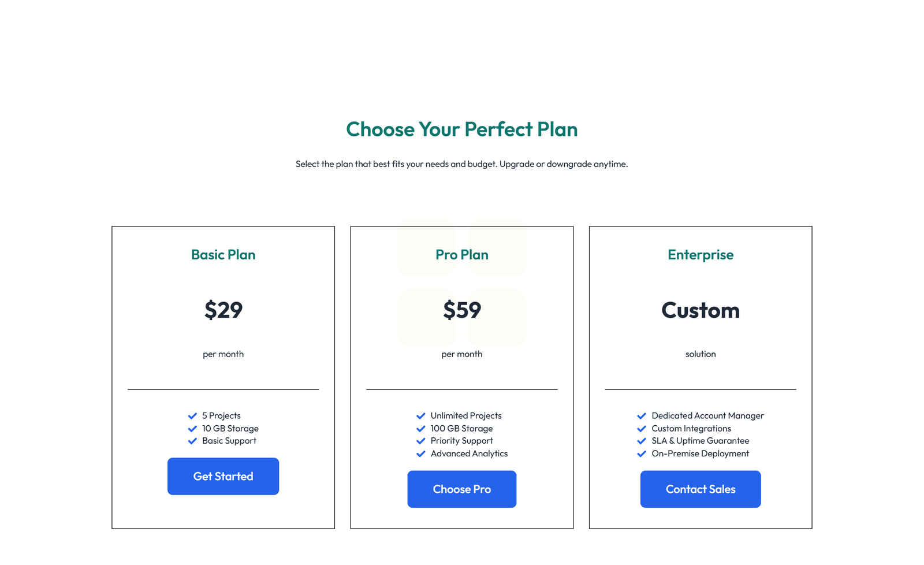Image resolution: width=924 pixels, height=565 pixels.
Task: Click the Custom price label
Action: 700,310
